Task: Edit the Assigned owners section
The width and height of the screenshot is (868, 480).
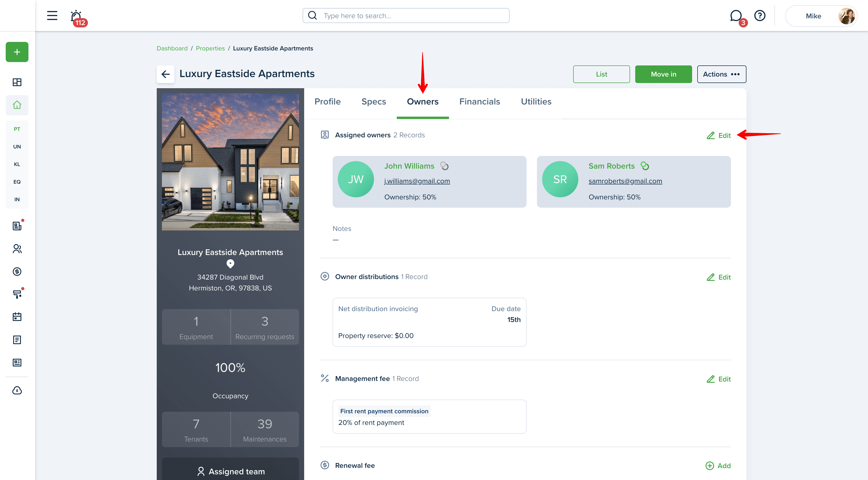Action: point(719,136)
